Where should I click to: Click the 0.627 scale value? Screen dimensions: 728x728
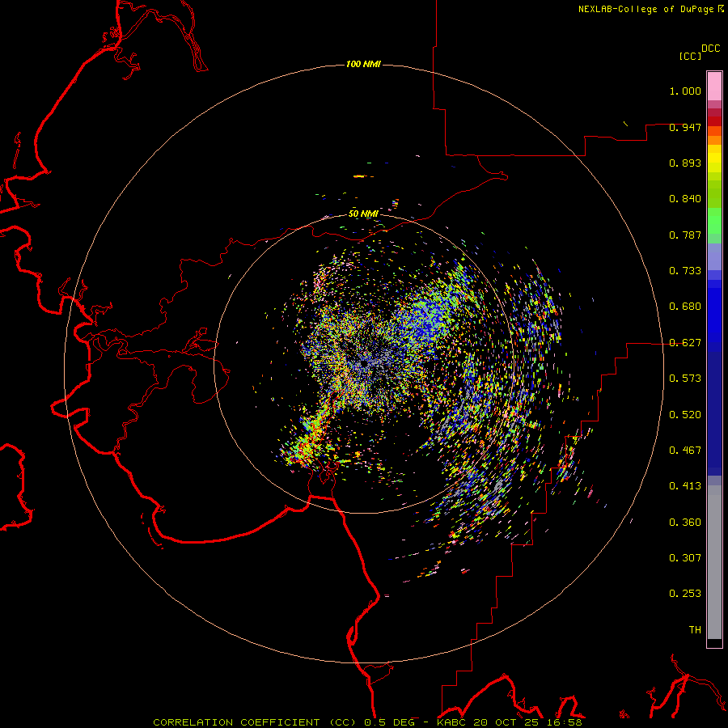[x=685, y=343]
